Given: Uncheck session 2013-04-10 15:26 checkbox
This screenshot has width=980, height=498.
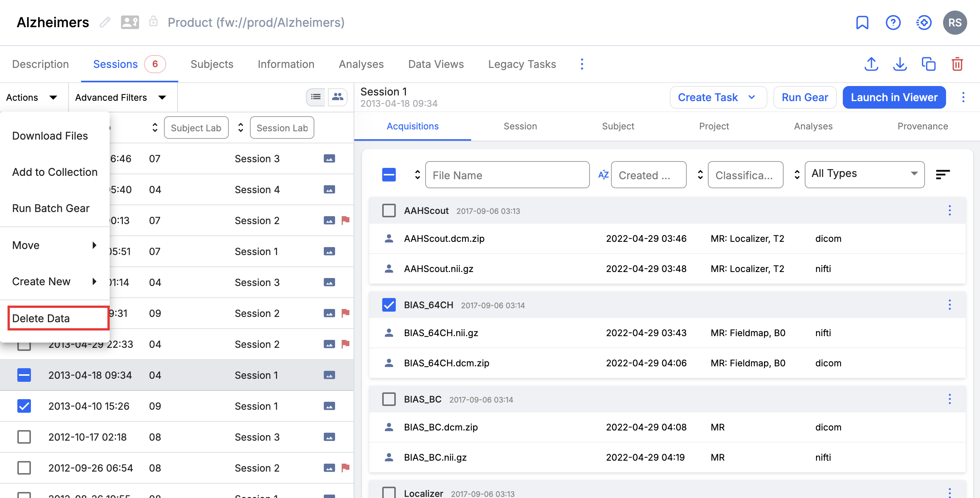Looking at the screenshot, I should (24, 406).
